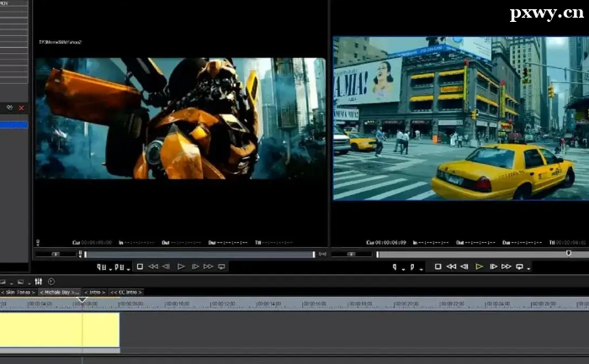Click the Recorder shuttle slider
This screenshot has width=589, height=364.
[352, 254]
